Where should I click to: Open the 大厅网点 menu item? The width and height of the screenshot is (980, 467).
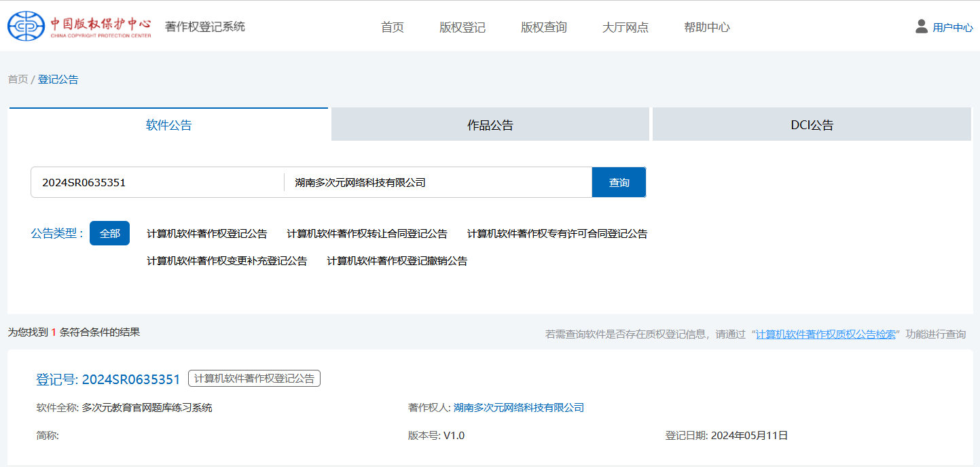point(625,27)
